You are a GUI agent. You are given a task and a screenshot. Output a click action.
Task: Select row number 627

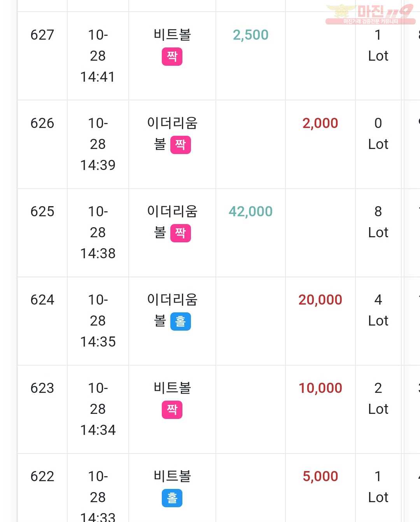42,35
